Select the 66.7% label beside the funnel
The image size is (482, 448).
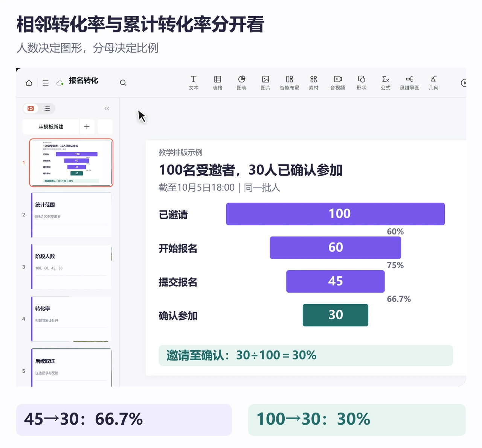point(399,299)
